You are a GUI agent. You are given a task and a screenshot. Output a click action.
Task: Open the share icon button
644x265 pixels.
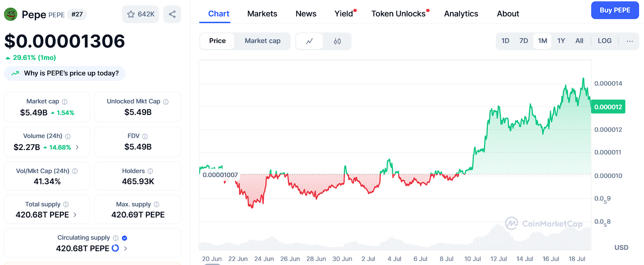click(172, 14)
